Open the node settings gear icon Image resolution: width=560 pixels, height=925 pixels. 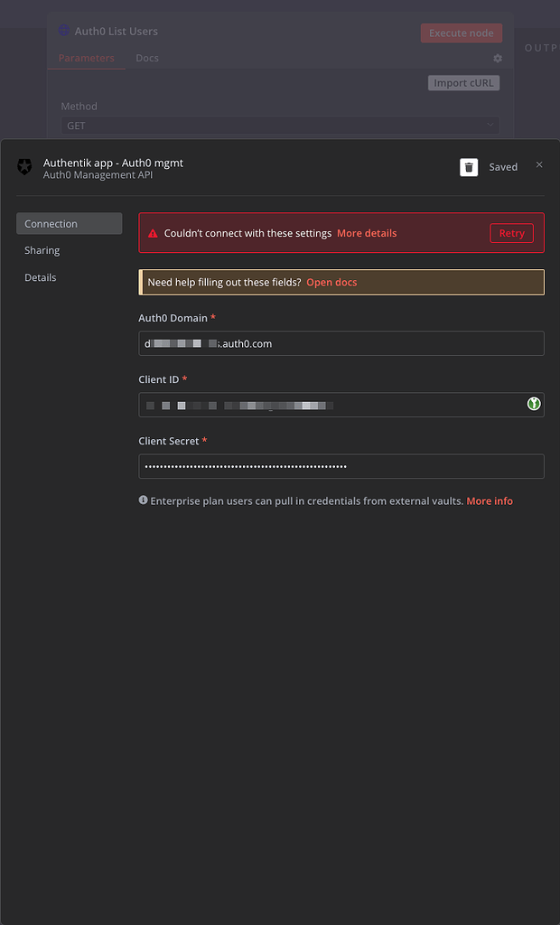click(497, 58)
